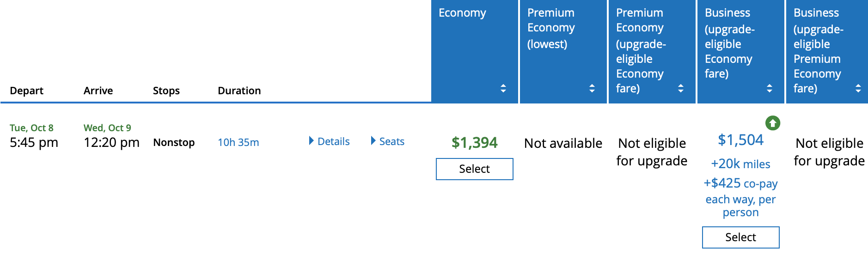Click the Depart column heading
The width and height of the screenshot is (868, 255).
click(x=27, y=91)
